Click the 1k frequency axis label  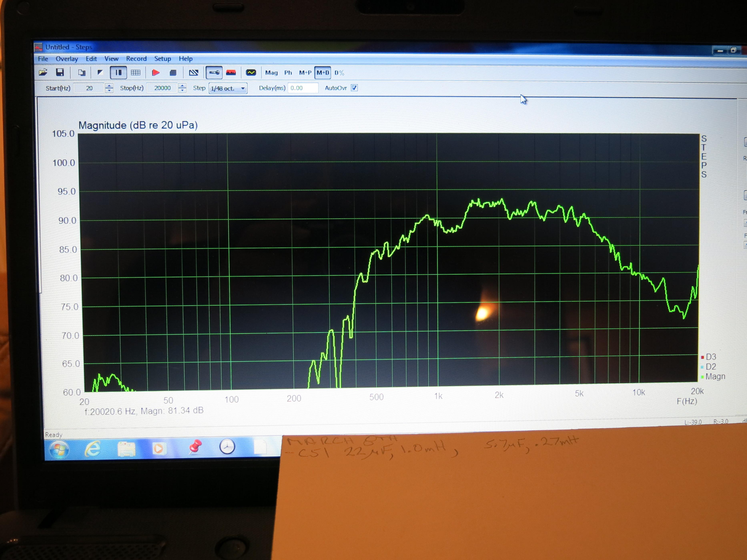438,396
